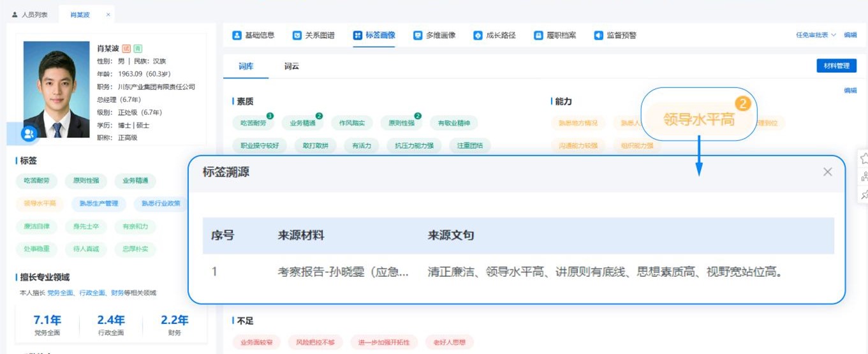This screenshot has width=868, height=354.
Task: Click the 编辑 link at top right
Action: pos(850,36)
